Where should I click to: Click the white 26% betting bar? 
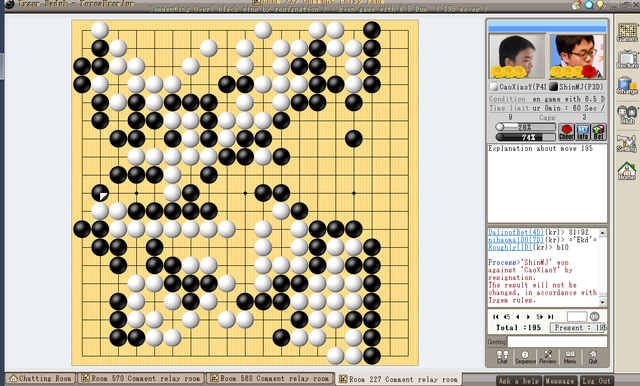[x=525, y=127]
